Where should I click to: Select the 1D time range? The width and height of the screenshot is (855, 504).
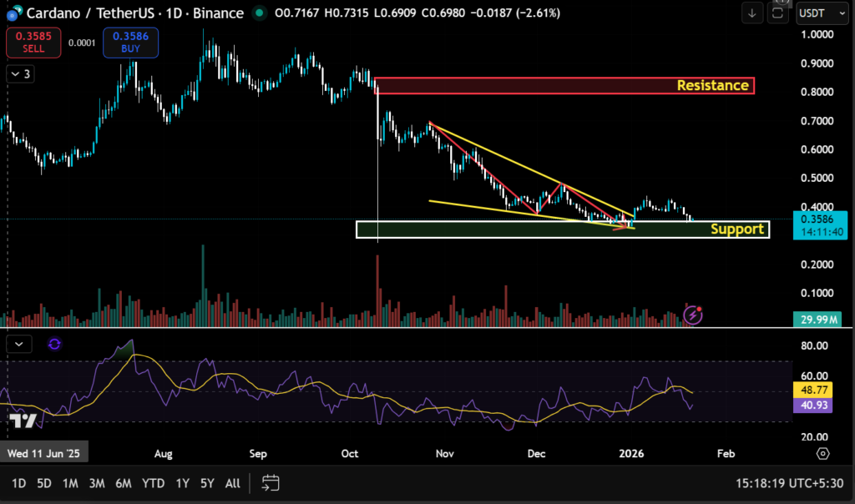18,483
